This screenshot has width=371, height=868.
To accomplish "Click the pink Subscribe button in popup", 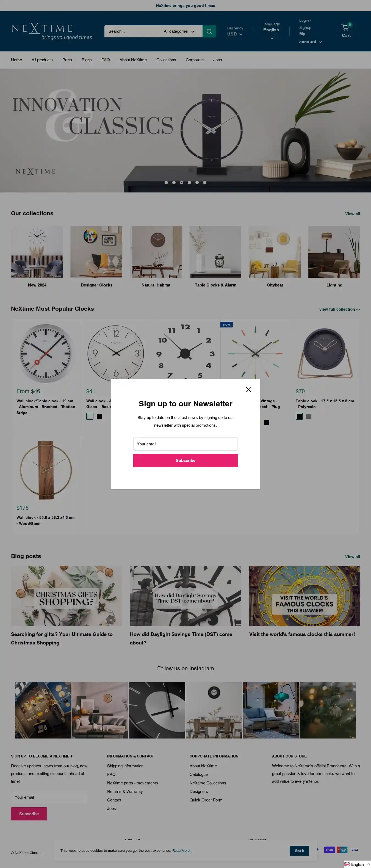I will (x=185, y=460).
